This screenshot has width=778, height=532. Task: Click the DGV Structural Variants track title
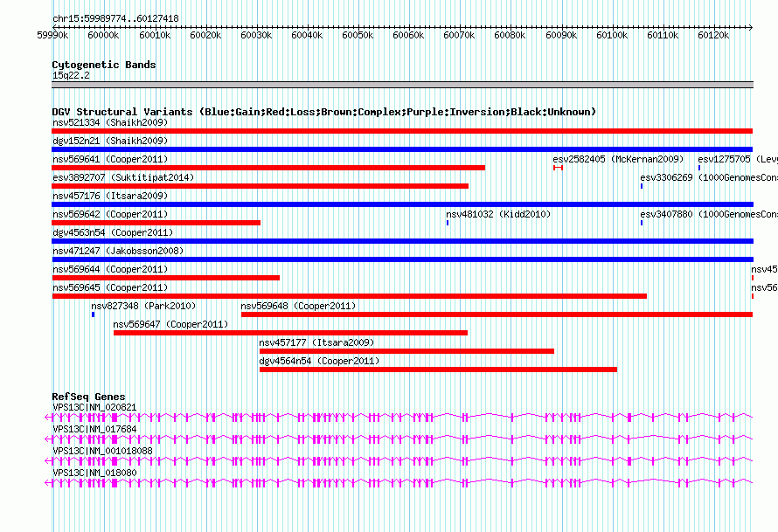(x=324, y=112)
